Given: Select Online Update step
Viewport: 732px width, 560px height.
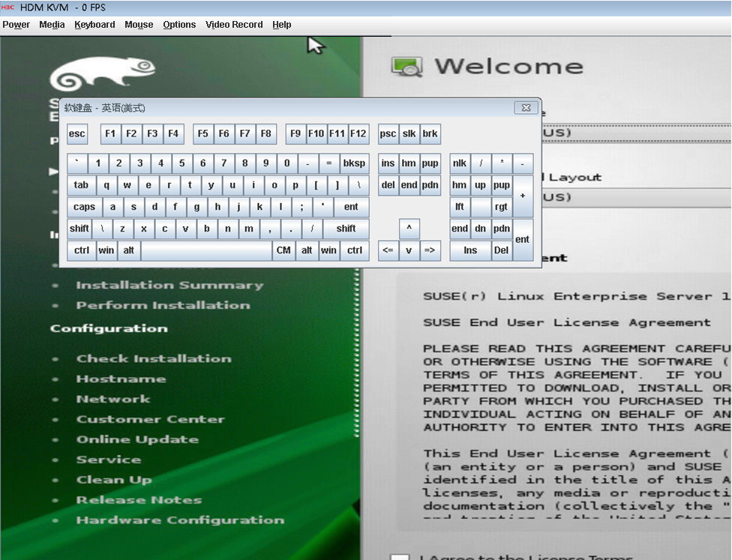Looking at the screenshot, I should click(x=138, y=439).
